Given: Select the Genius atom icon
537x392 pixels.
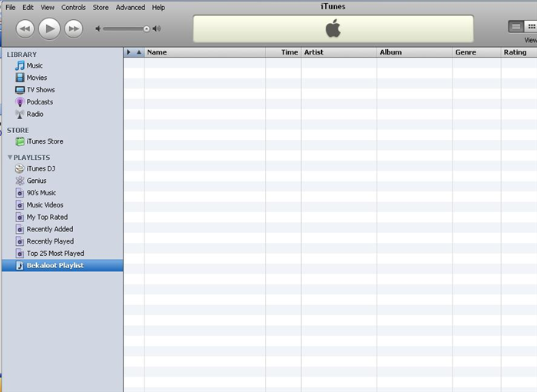Looking at the screenshot, I should [20, 181].
